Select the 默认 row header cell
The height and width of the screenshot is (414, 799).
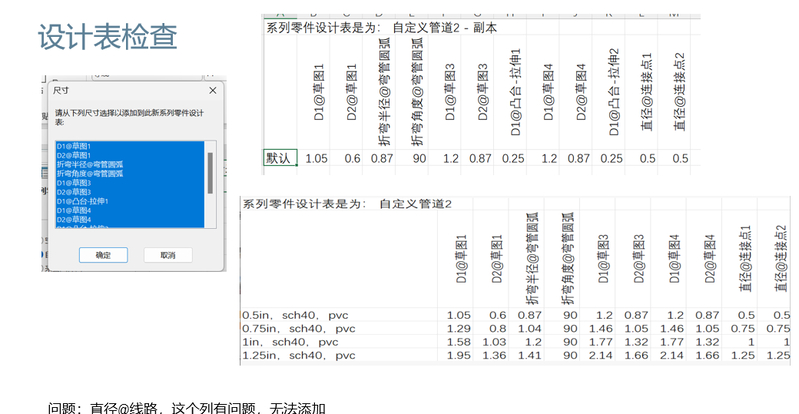click(x=278, y=158)
